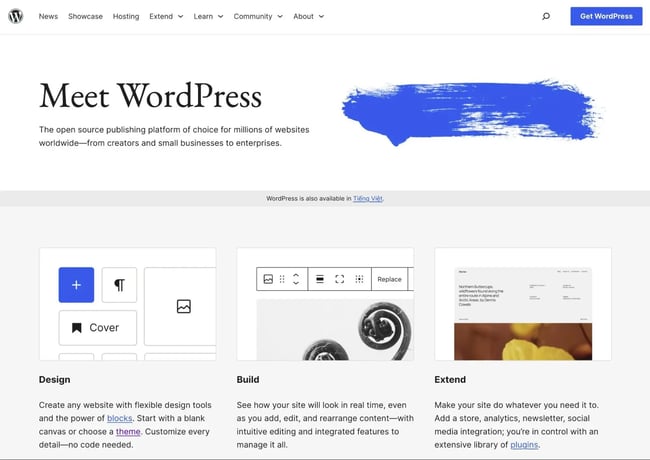
Task: Expand the Extend menu chevron
Action: click(181, 17)
